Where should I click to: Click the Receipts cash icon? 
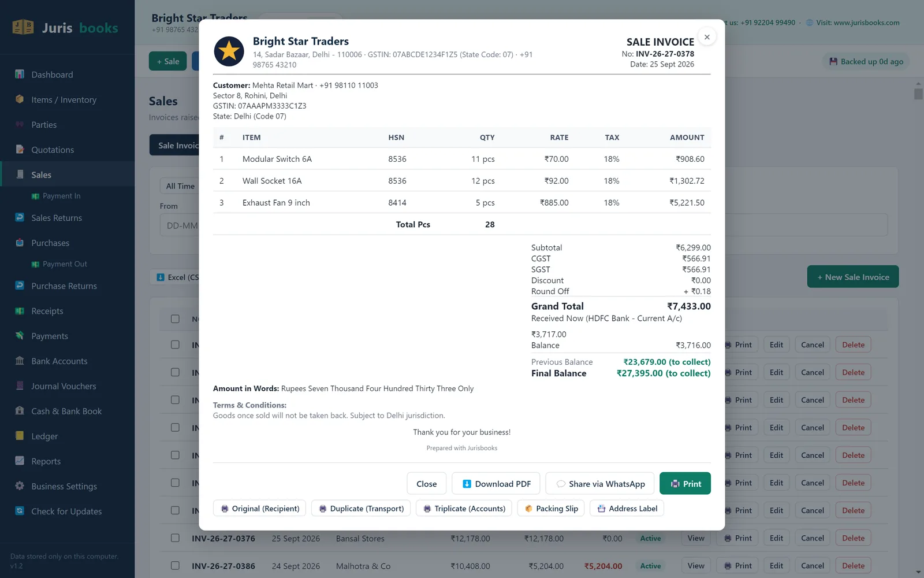20,311
